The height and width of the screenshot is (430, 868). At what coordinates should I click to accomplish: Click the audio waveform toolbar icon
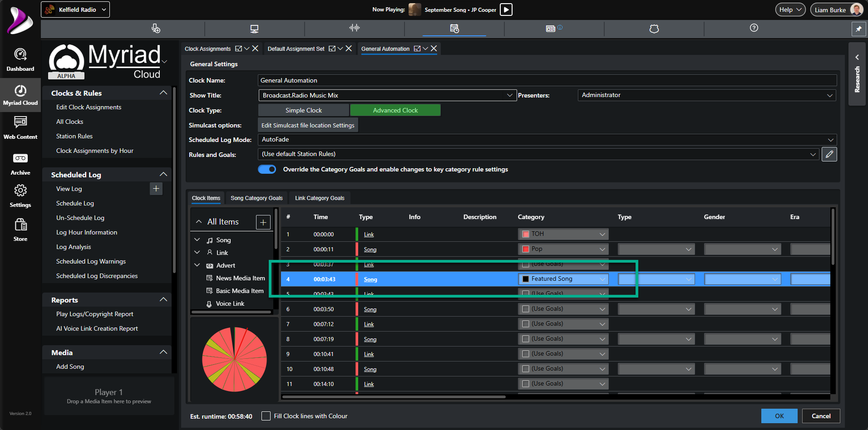pyautogui.click(x=355, y=28)
